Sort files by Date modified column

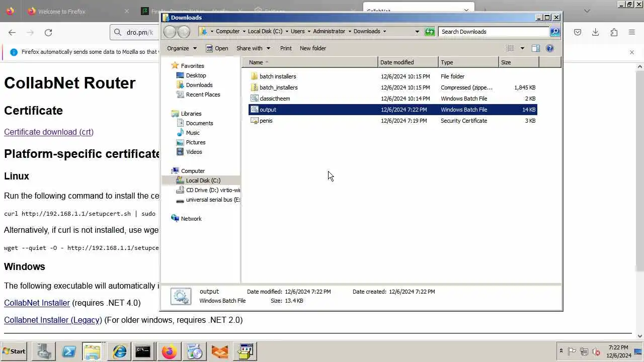click(408, 62)
